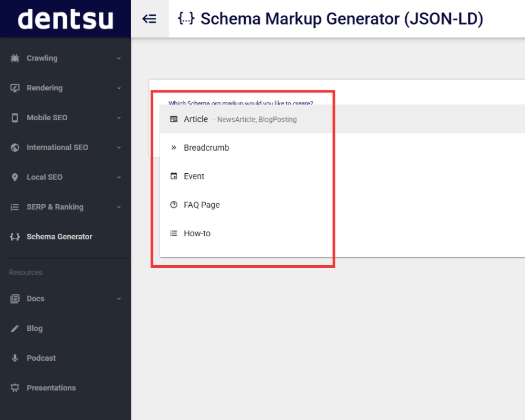The image size is (525, 420).
Task: Select Article from the schema dropdown
Action: (x=342, y=119)
